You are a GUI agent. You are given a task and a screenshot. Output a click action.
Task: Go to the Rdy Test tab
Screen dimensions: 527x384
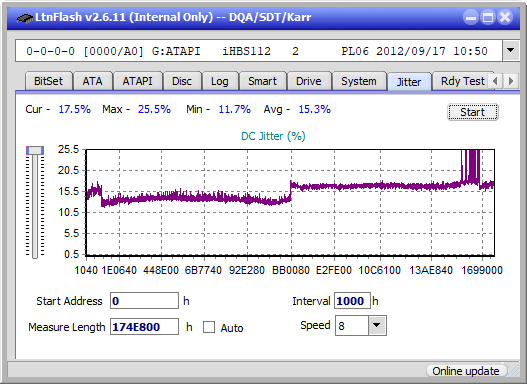(x=462, y=81)
